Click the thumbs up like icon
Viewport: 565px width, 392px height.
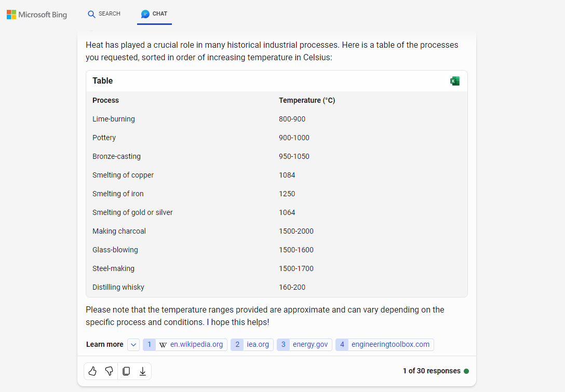(92, 371)
